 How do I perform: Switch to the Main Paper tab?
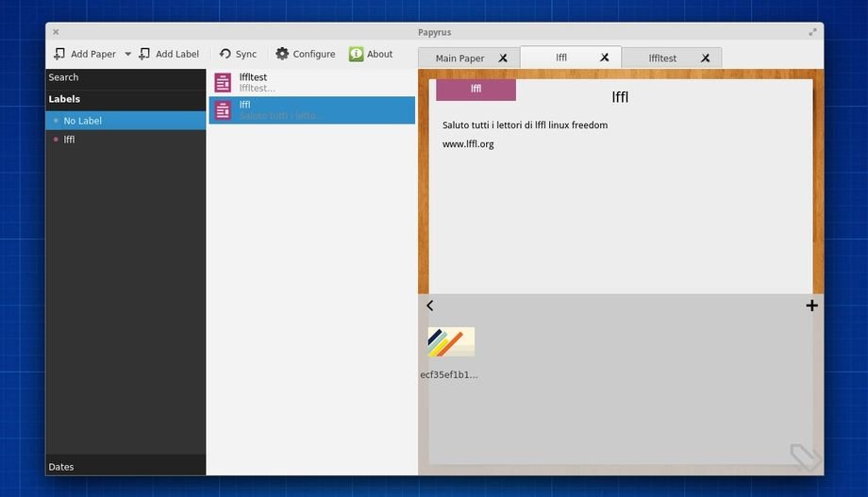click(459, 58)
